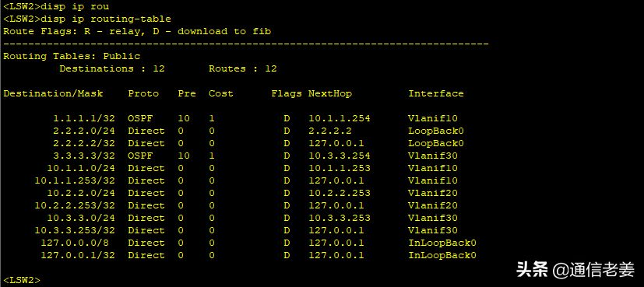This screenshot has width=644, height=287.
Task: Click the Proto column header
Action: 143,93
